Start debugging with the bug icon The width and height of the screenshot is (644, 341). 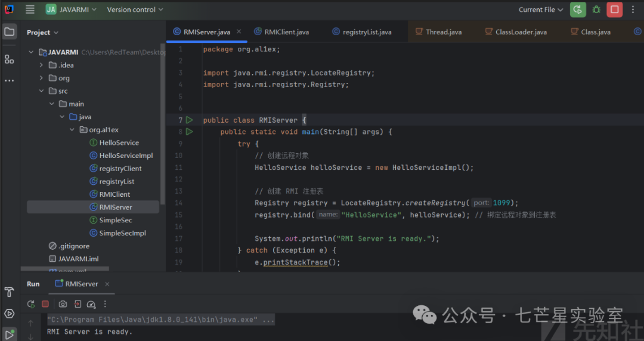596,10
